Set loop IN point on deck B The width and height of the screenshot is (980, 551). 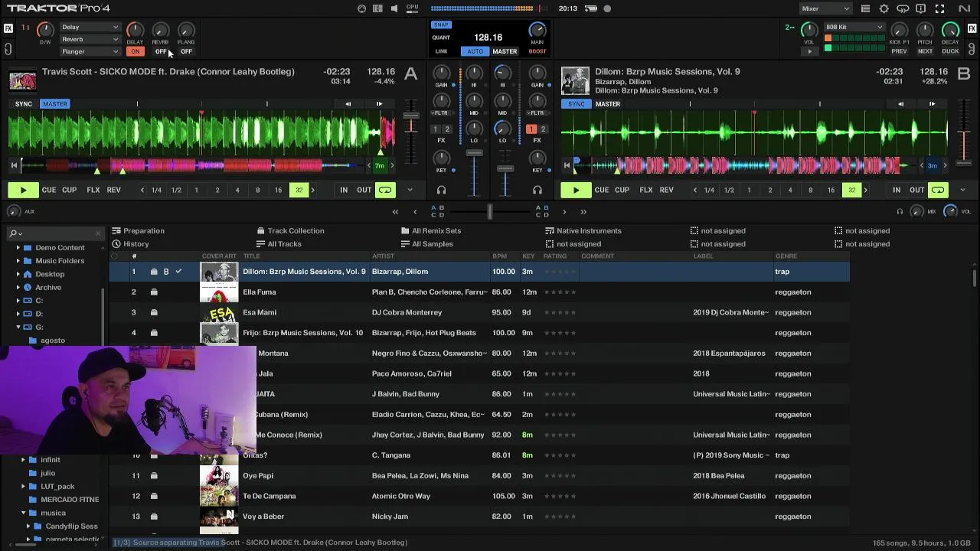897,190
